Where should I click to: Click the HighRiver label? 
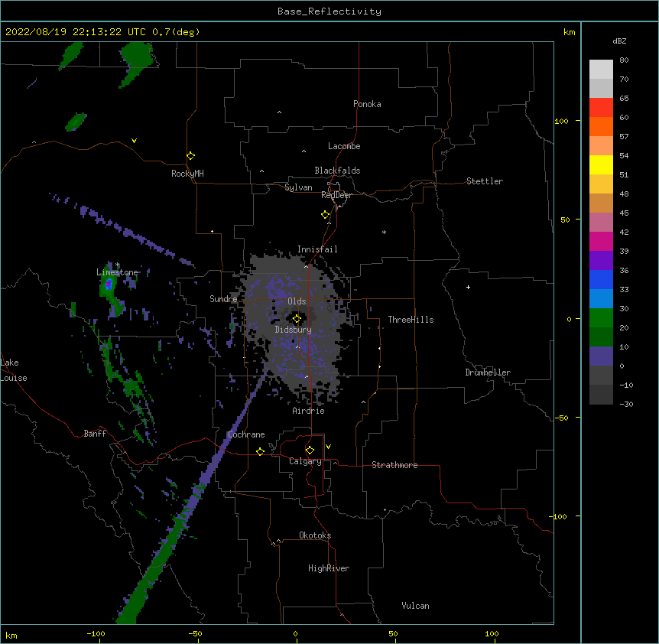tap(329, 568)
